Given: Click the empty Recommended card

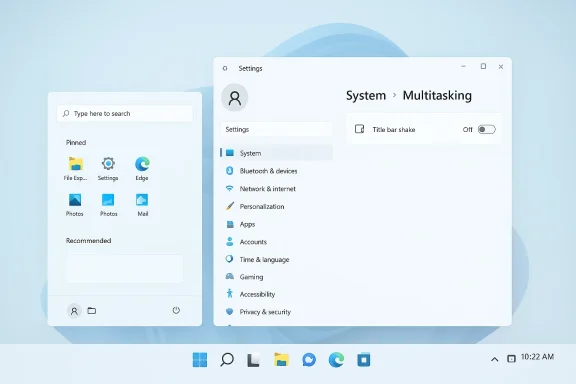Looking at the screenshot, I should [125, 269].
